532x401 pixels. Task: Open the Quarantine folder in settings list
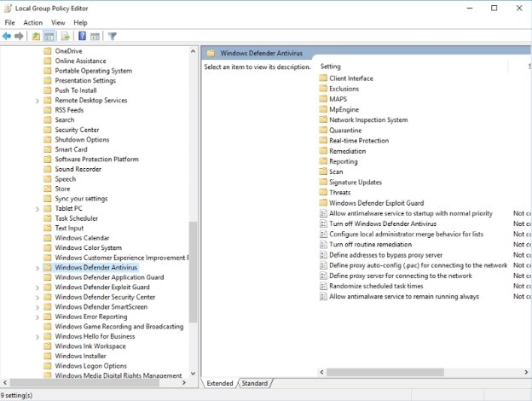[344, 131]
